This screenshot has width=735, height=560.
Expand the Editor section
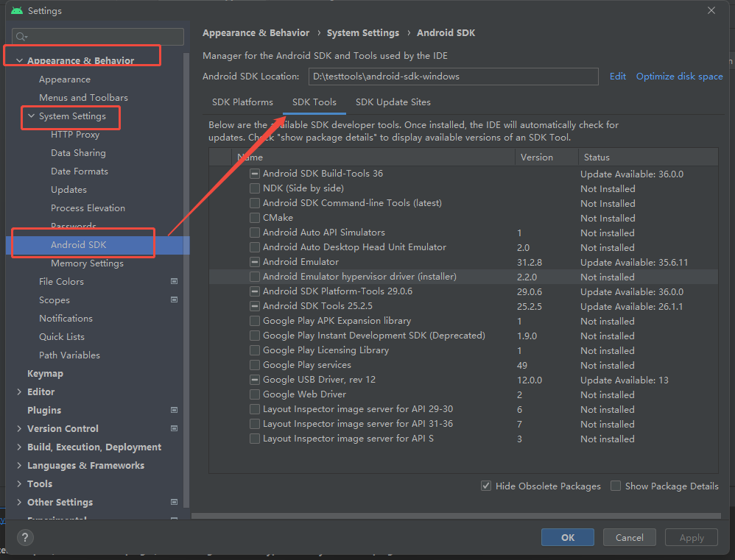(19, 392)
